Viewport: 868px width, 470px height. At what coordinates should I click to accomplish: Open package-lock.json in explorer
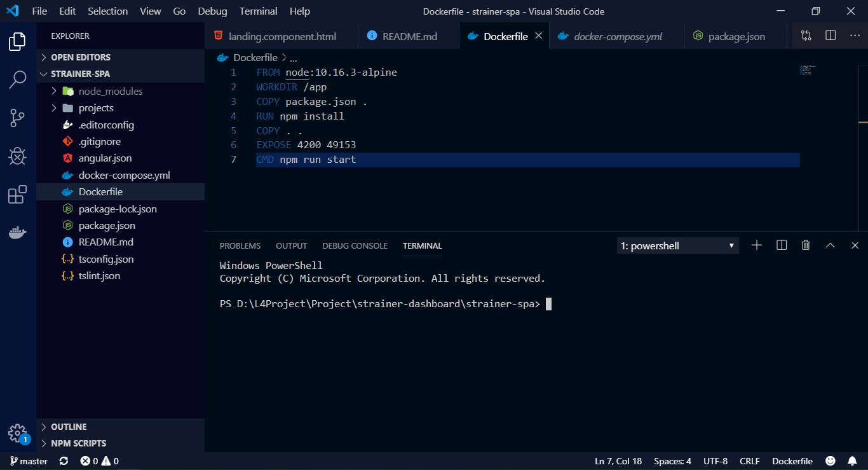point(120,209)
